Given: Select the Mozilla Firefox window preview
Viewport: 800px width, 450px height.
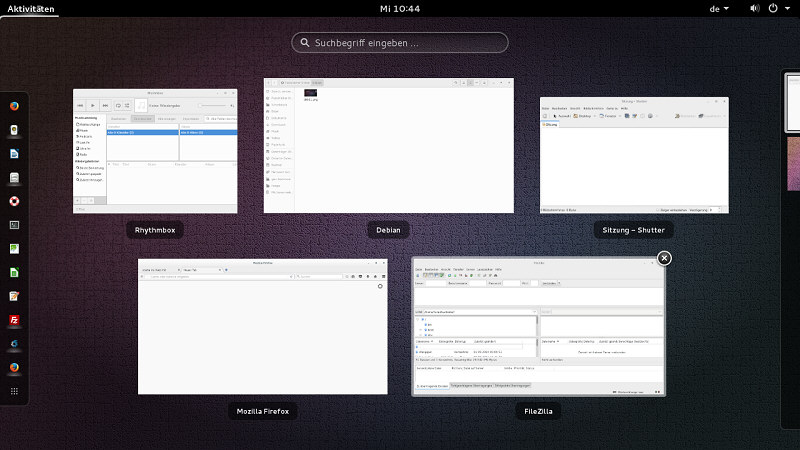Looking at the screenshot, I should coord(263,327).
